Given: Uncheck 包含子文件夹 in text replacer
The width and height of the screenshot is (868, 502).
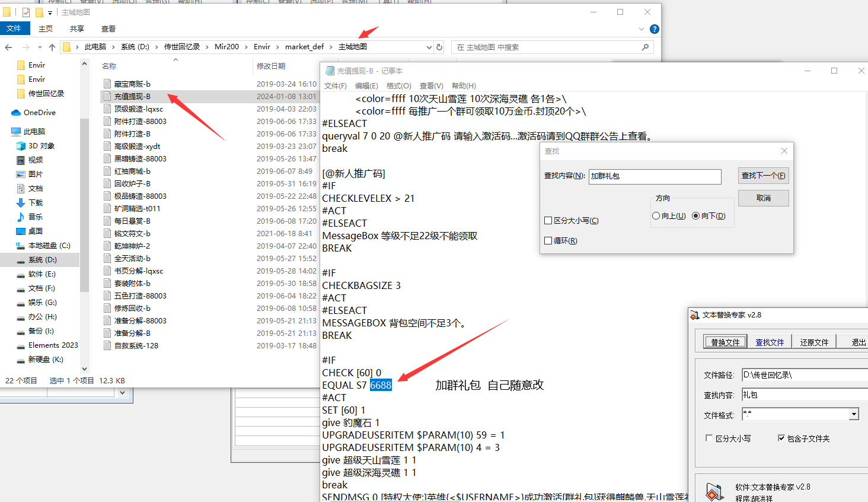Looking at the screenshot, I should (x=781, y=439).
